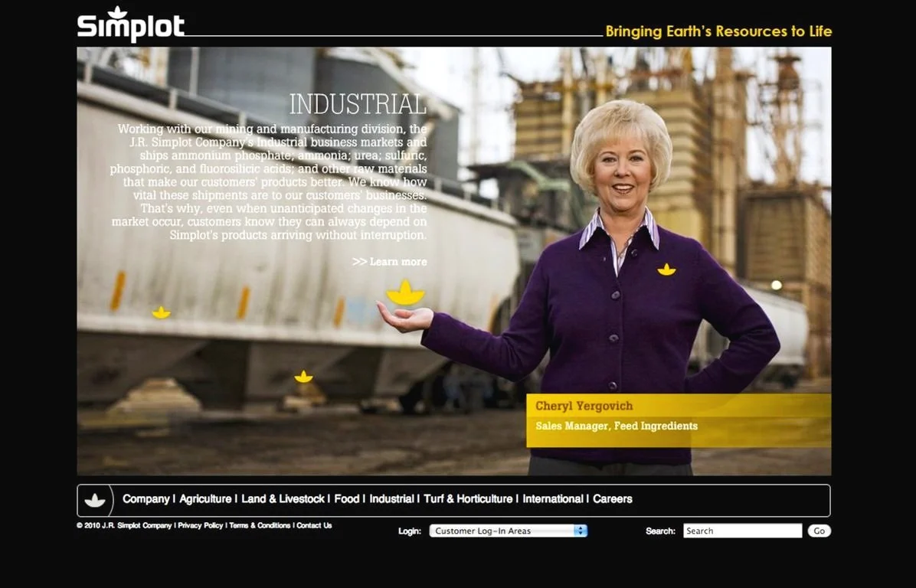Click the Sales Manager, Feed Ingredients caption

pos(617,426)
